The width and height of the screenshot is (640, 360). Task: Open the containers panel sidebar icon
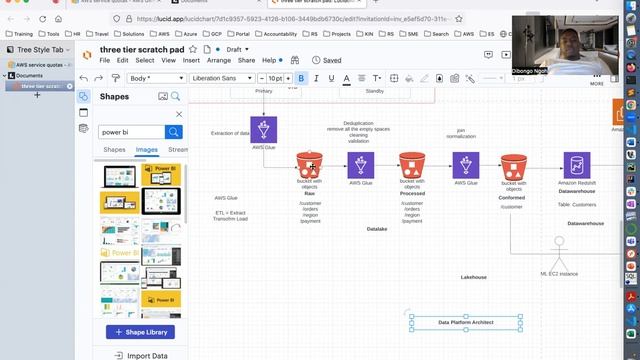click(83, 113)
